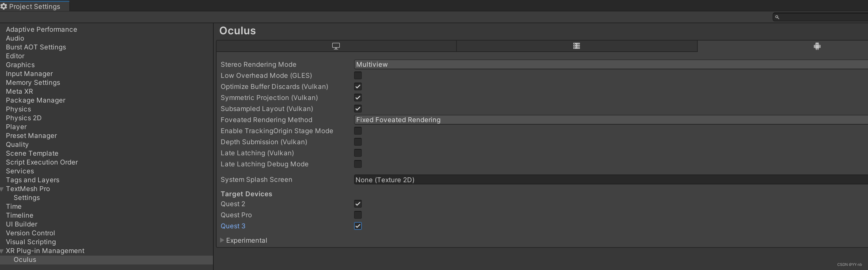Open Memory Settings
868x270 pixels.
tap(33, 83)
